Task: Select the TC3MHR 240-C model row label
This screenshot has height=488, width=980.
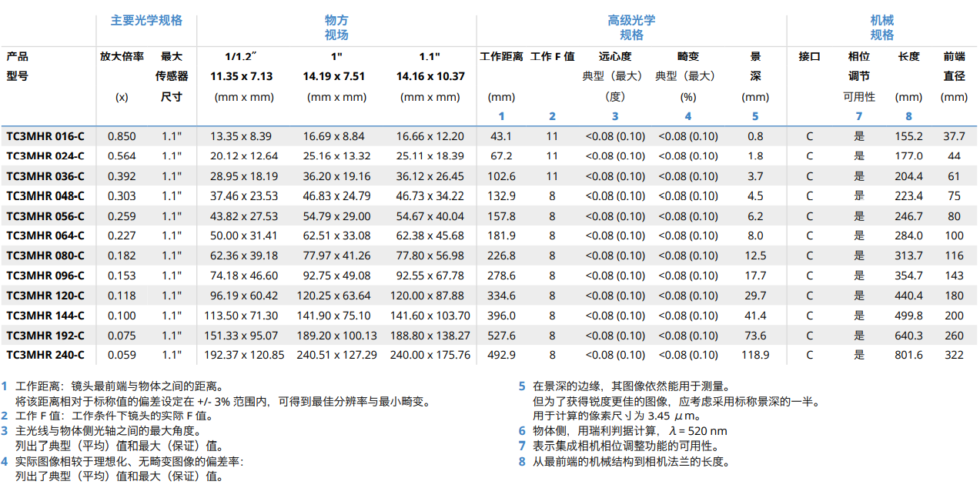Action: (45, 355)
